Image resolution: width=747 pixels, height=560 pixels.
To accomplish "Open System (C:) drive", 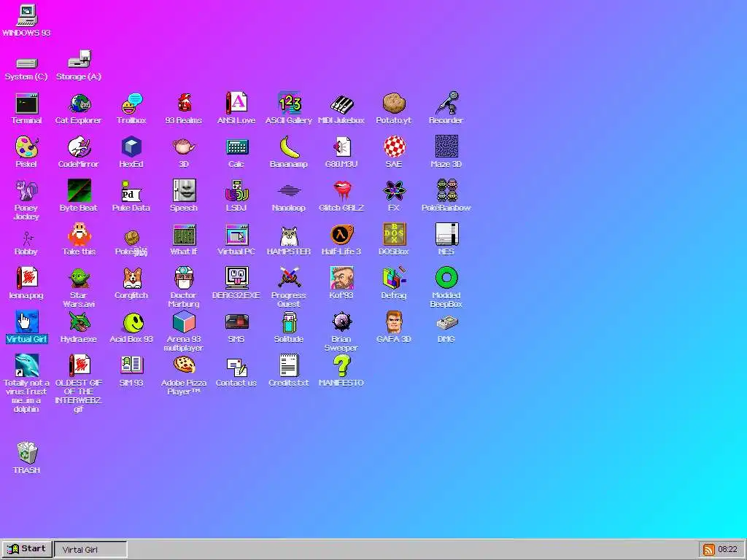I will (27, 63).
